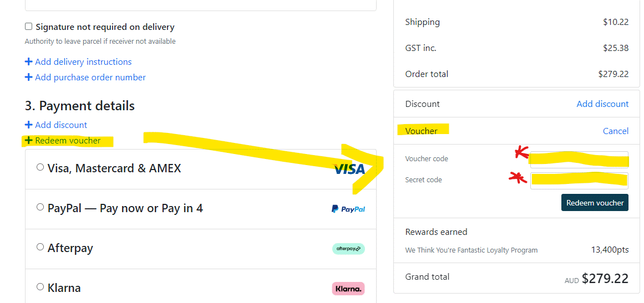This screenshot has width=644, height=303.
Task: Select Klarna as payment method
Action: click(x=40, y=287)
